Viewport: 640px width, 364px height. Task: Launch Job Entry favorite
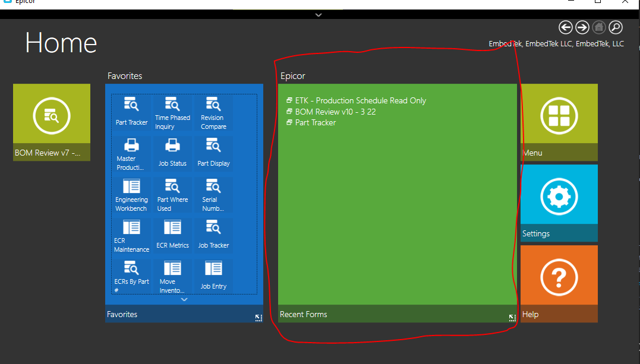pos(213,275)
